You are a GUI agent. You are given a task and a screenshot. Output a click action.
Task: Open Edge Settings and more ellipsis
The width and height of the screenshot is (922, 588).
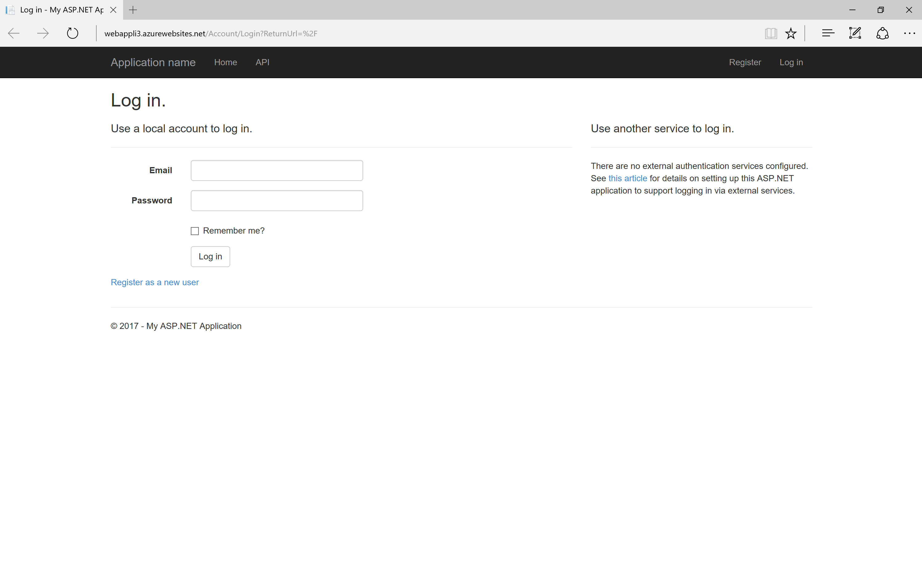[x=909, y=33]
